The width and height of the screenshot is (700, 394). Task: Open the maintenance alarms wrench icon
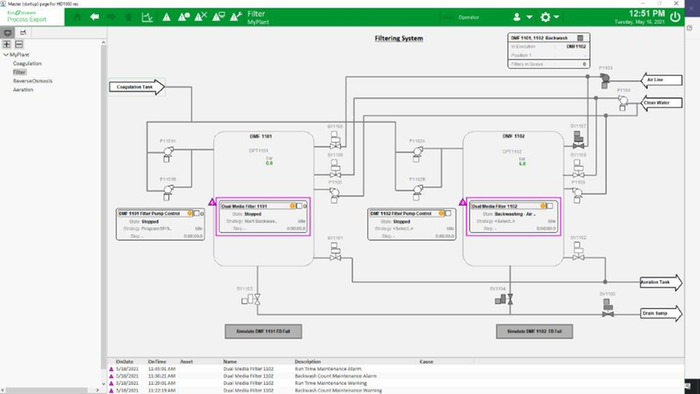[236, 17]
